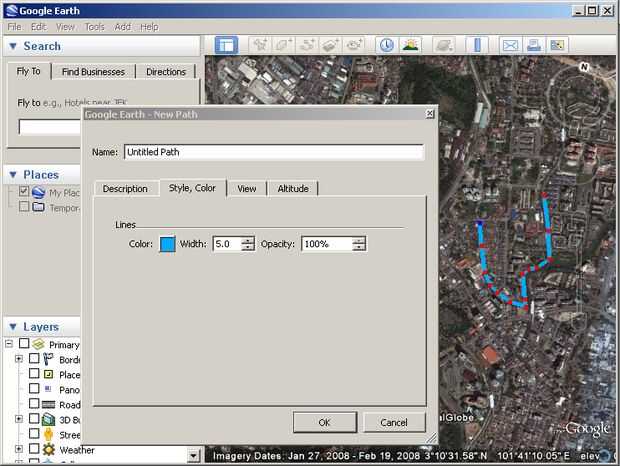Collapse the Layers panel

point(12,327)
